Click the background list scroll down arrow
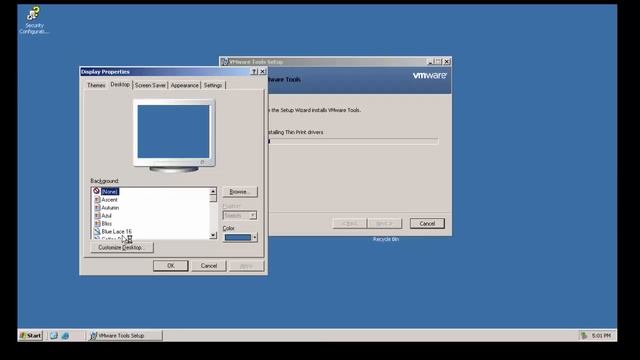This screenshot has height=360, width=640. coord(213,236)
